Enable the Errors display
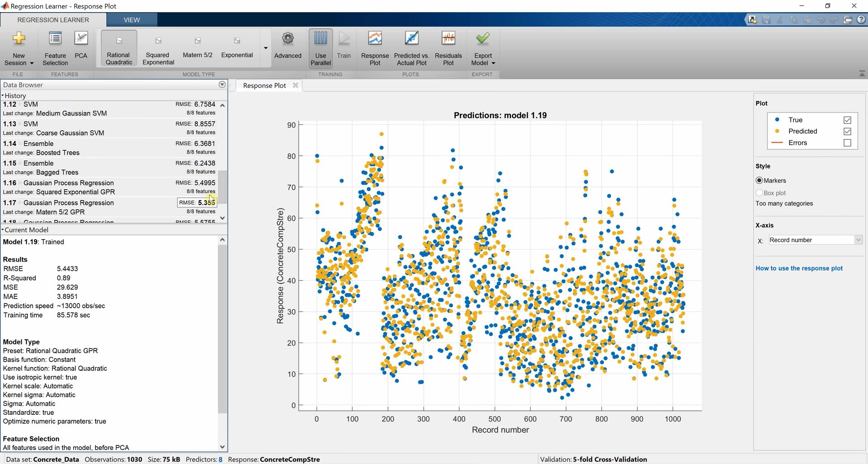868x464 pixels. (x=848, y=142)
